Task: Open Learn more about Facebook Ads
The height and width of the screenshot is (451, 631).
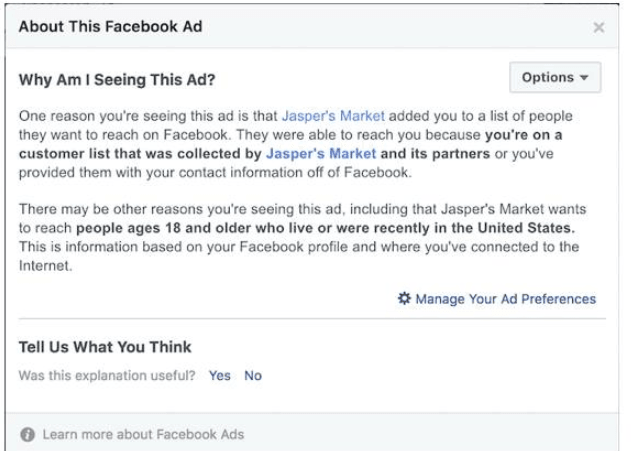Action: tap(143, 435)
